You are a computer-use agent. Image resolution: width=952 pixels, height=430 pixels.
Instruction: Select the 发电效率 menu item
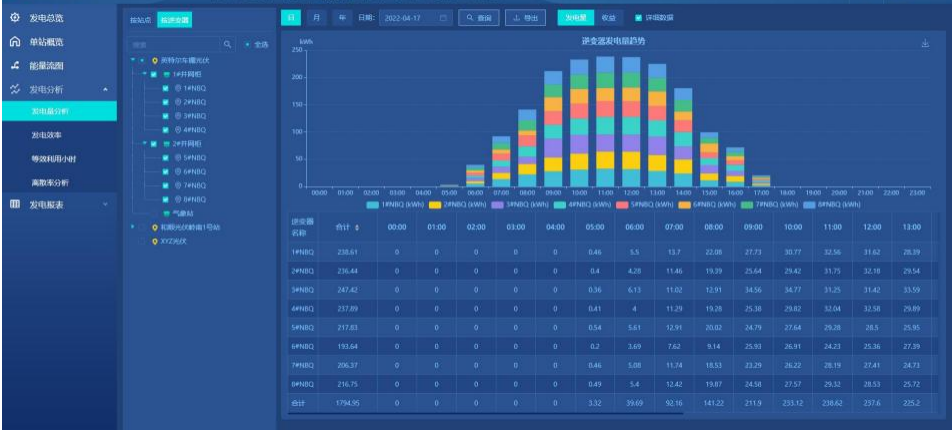[x=48, y=135]
